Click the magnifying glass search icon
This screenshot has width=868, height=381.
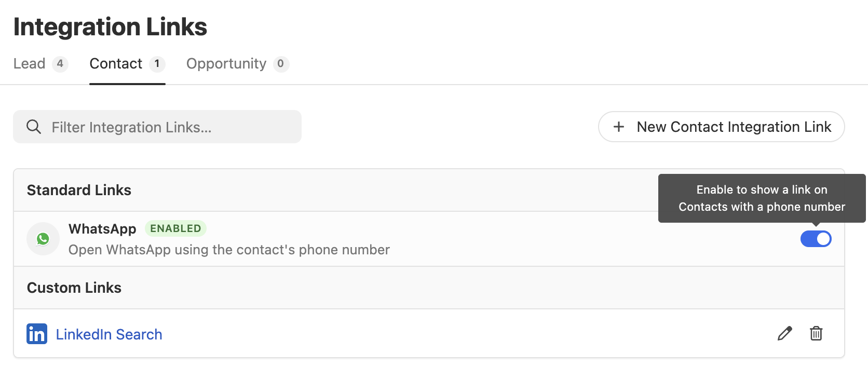point(34,127)
